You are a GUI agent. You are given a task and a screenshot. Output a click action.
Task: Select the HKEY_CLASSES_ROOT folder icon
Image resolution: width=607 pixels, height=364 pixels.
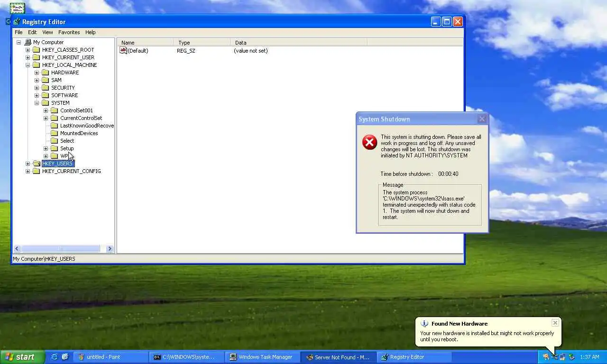pos(37,50)
